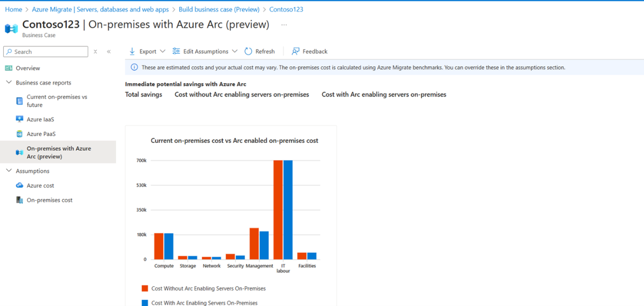Open Azure IaaS report icon
The image size is (644, 306).
pyautogui.click(x=20, y=119)
